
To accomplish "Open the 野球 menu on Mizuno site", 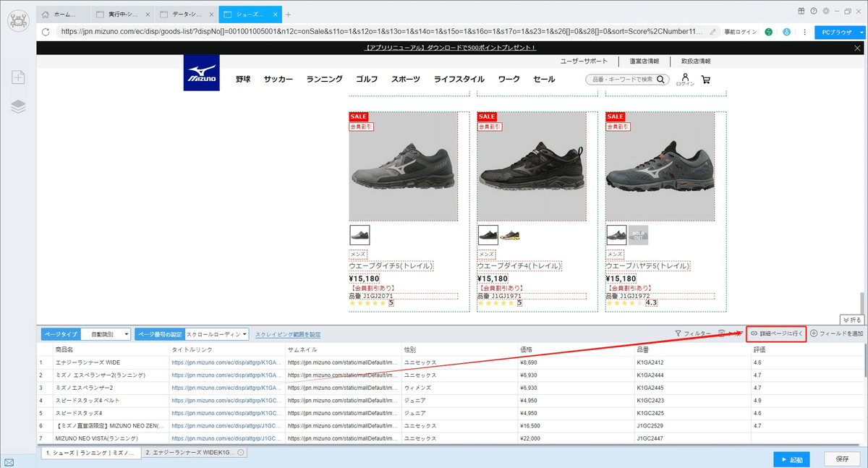I will (243, 79).
